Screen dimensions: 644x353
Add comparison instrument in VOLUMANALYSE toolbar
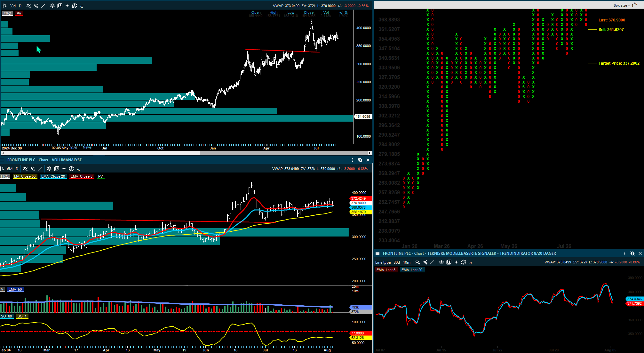point(33,169)
